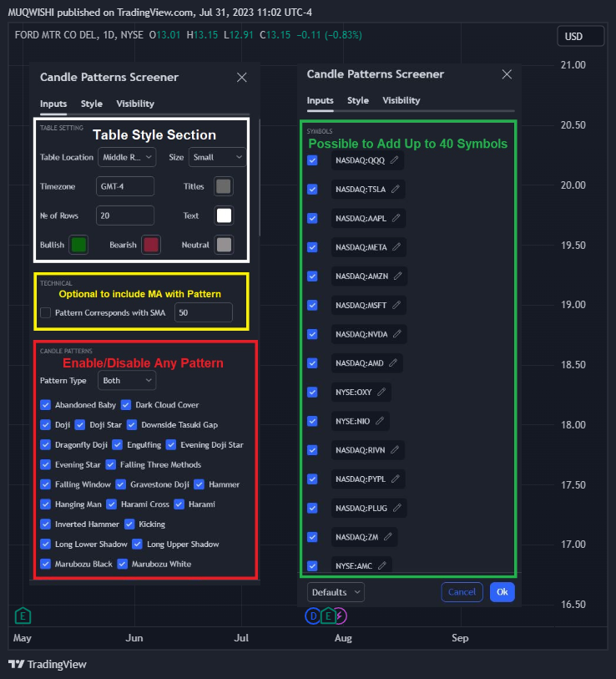Image resolution: width=616 pixels, height=679 pixels.
Task: Click the NASDAQ:NVDA symbol field
Action: [369, 334]
